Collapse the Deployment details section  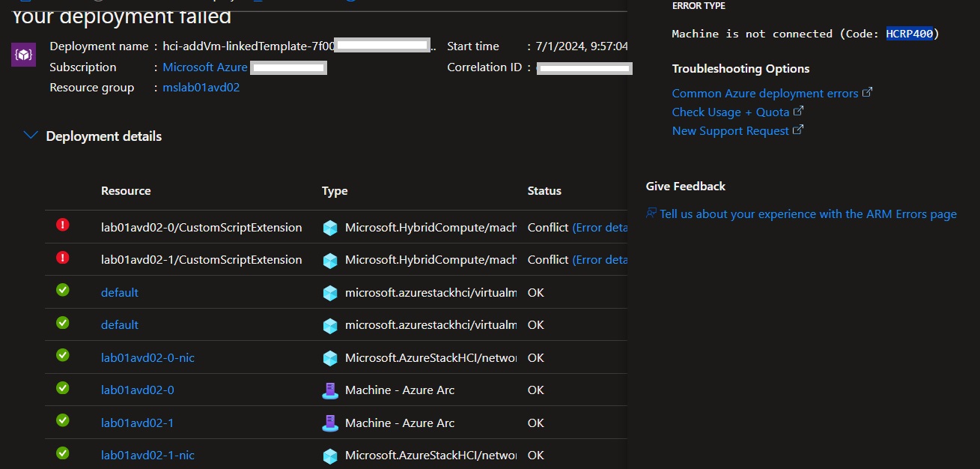(x=31, y=136)
